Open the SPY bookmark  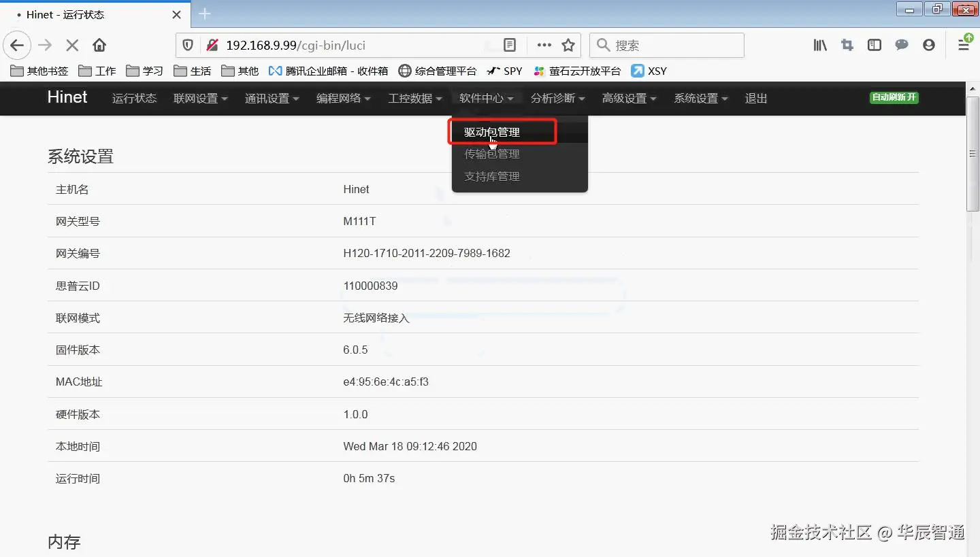coord(504,71)
